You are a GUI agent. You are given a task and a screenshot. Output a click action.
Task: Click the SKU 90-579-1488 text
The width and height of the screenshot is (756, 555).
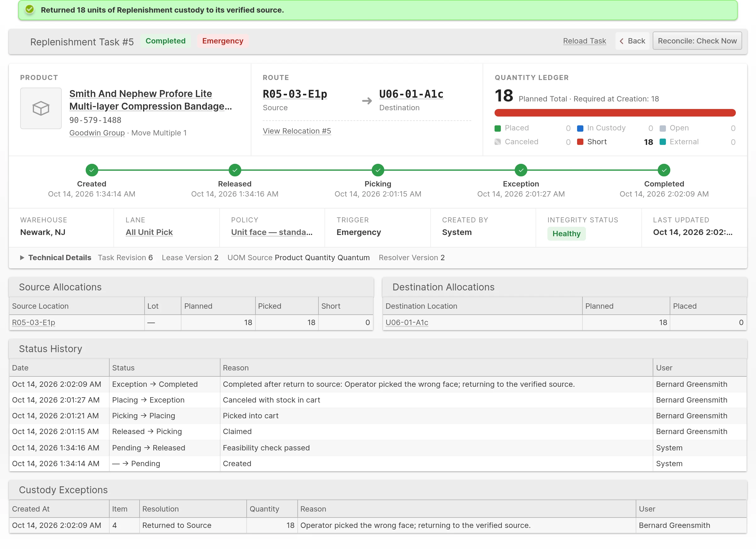(95, 120)
